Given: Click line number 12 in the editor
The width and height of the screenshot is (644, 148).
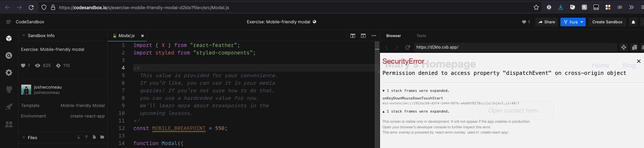Looking at the screenshot, I should (122, 128).
